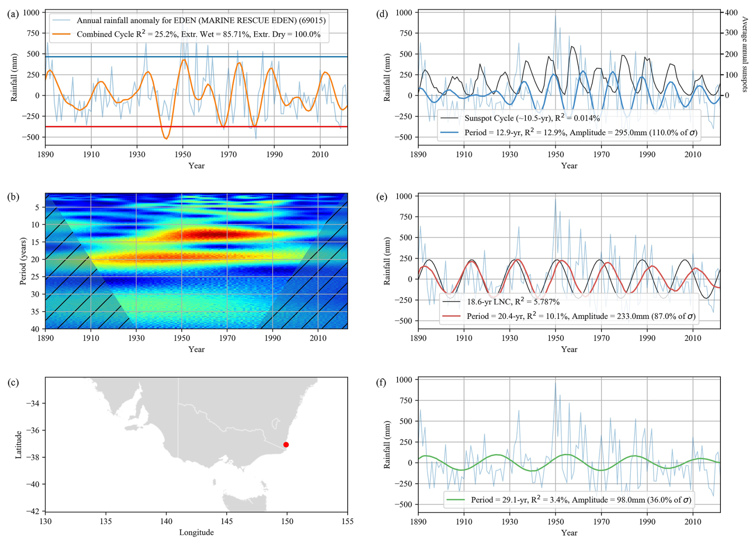Click the red station dot on the map
The image size is (756, 545).
coord(286,444)
